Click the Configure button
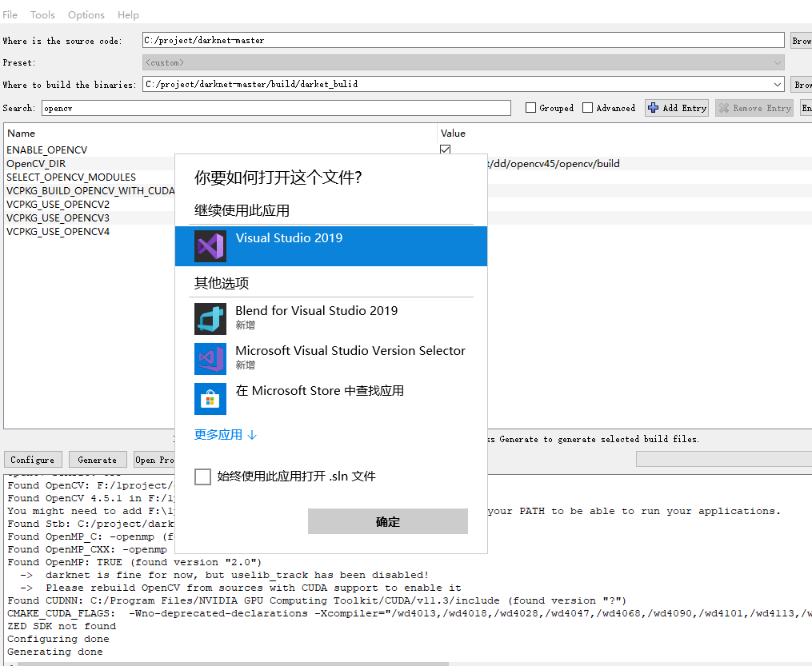 click(x=33, y=460)
